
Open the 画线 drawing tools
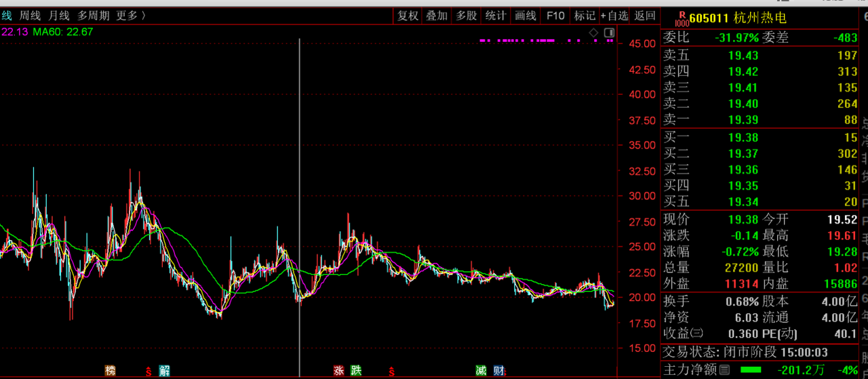[526, 16]
